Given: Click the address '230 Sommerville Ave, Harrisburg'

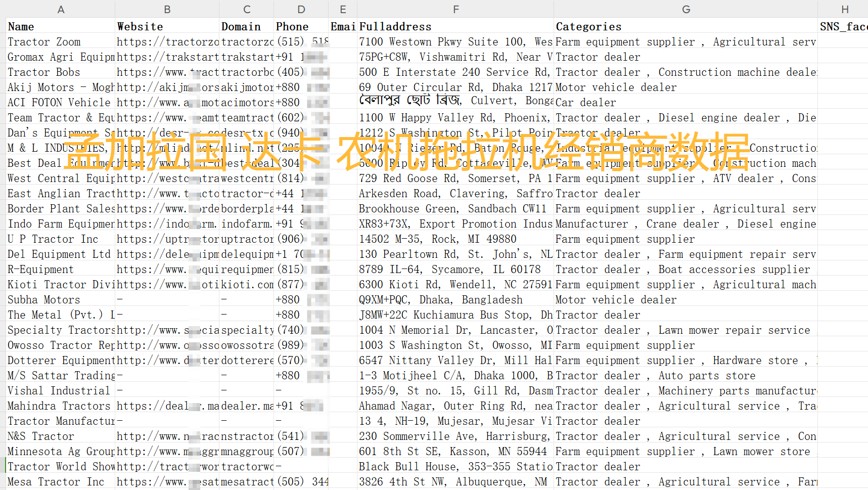Looking at the screenshot, I should (x=455, y=436).
